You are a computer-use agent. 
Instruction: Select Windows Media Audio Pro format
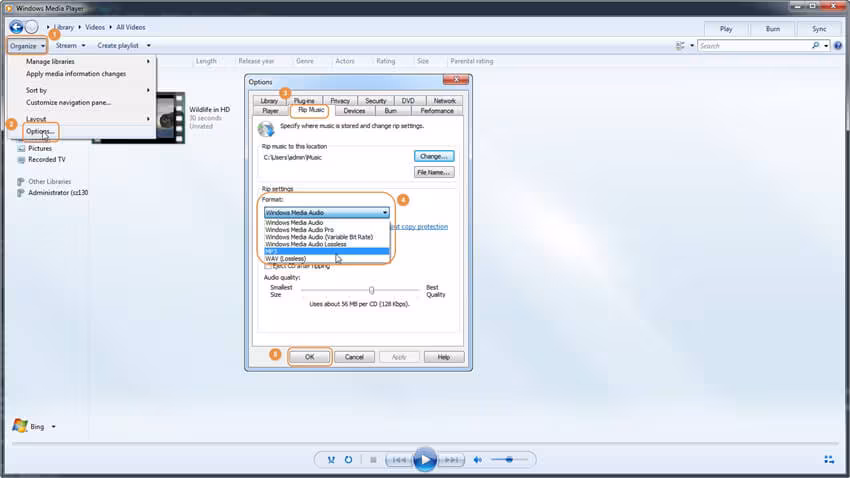[326, 230]
